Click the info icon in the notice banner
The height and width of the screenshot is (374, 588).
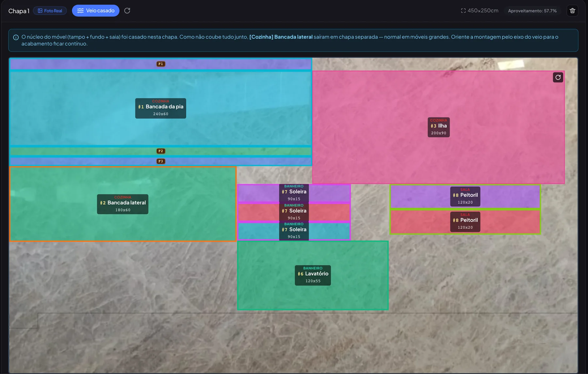[x=16, y=37]
